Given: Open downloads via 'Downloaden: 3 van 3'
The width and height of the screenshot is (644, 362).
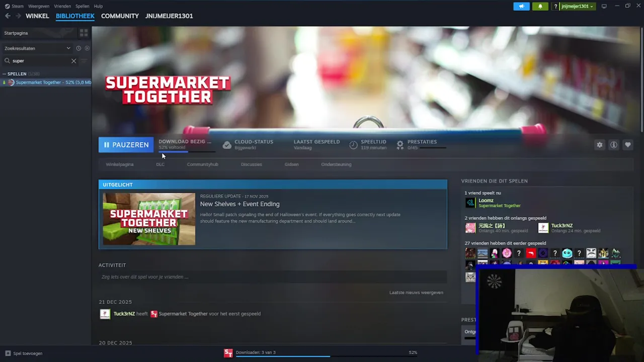Looking at the screenshot, I should (256, 352).
